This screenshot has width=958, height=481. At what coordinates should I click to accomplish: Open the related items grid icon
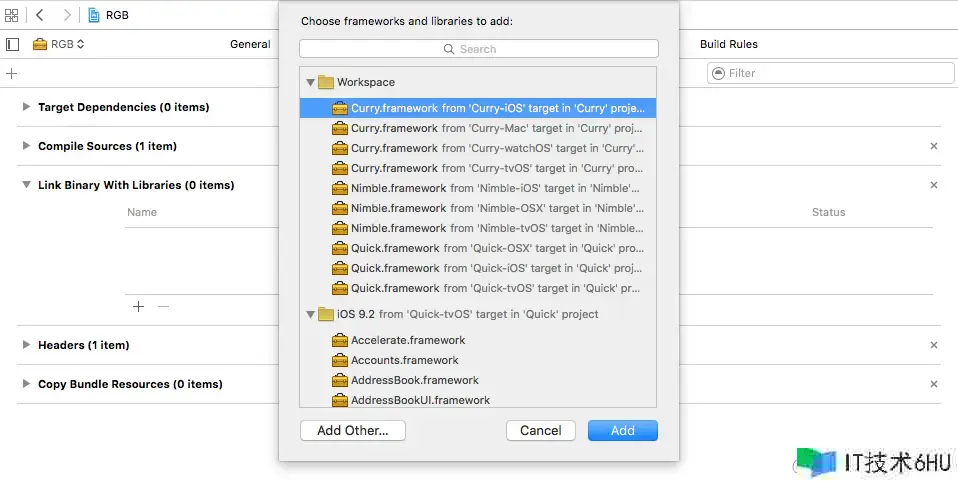tap(12, 15)
